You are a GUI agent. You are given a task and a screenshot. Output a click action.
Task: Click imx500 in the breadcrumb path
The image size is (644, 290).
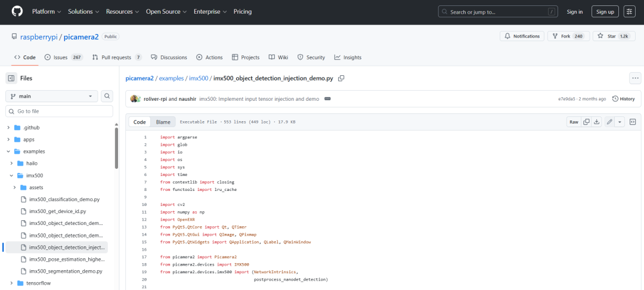point(199,78)
